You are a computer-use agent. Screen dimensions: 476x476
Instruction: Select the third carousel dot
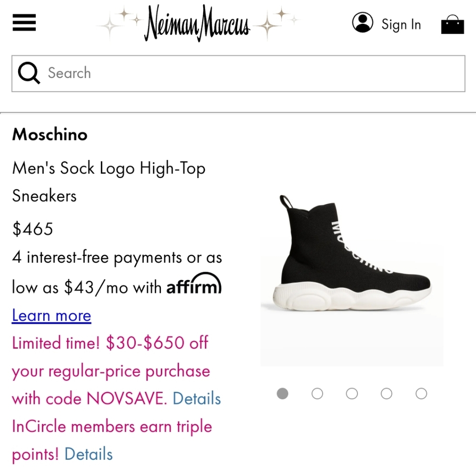pyautogui.click(x=351, y=394)
